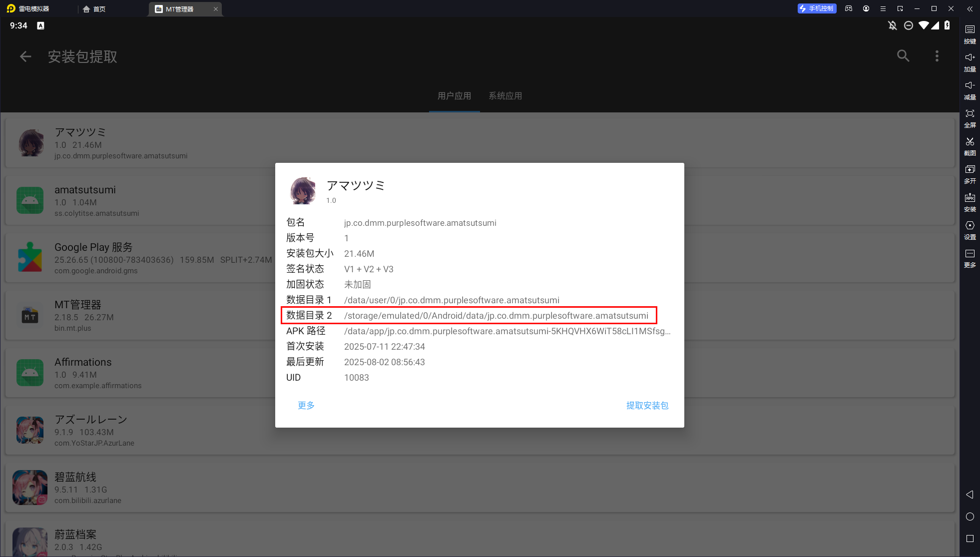Image resolution: width=980 pixels, height=557 pixels.
Task: Click the 全屏 fullscreen icon
Action: pyautogui.click(x=970, y=114)
